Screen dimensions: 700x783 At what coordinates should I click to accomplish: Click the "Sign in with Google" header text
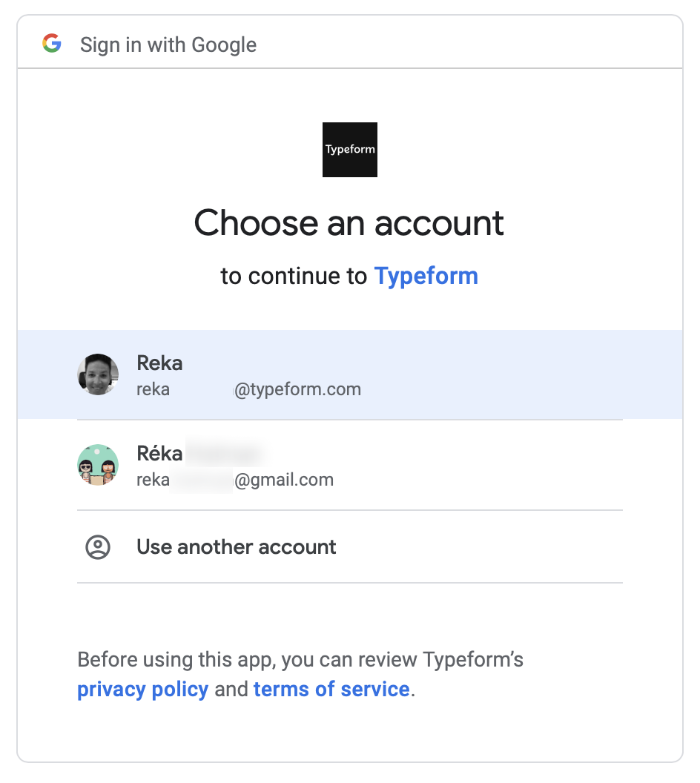(x=168, y=44)
